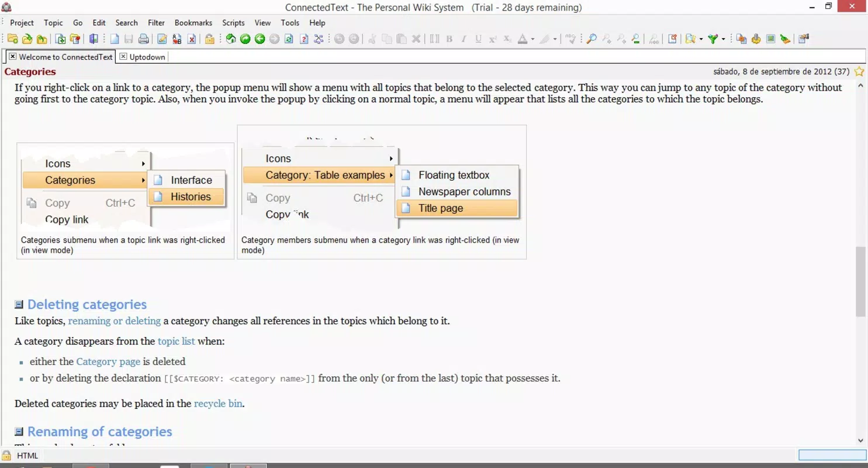Click the padlock icon in the status bar

pyautogui.click(x=6, y=456)
